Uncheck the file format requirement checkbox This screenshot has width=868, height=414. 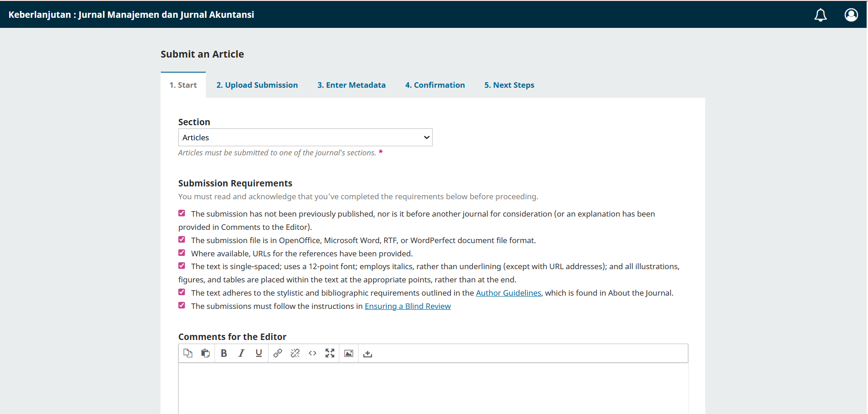(182, 239)
